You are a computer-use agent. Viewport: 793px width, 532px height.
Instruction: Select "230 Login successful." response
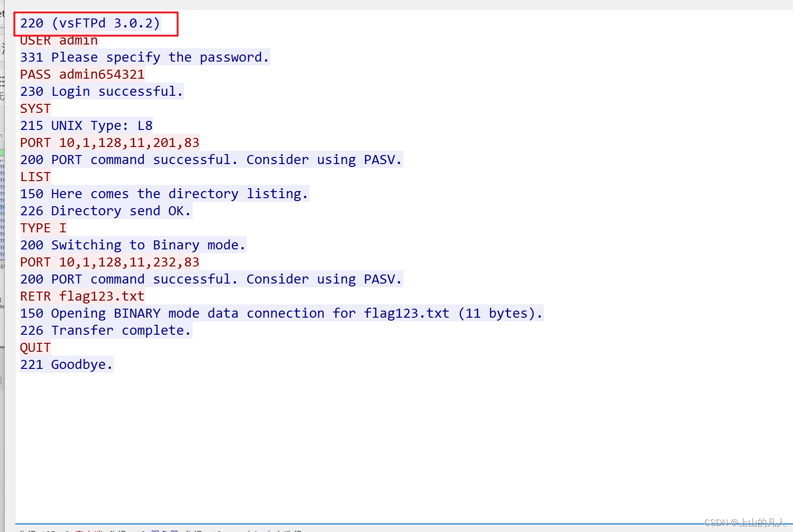point(102,92)
